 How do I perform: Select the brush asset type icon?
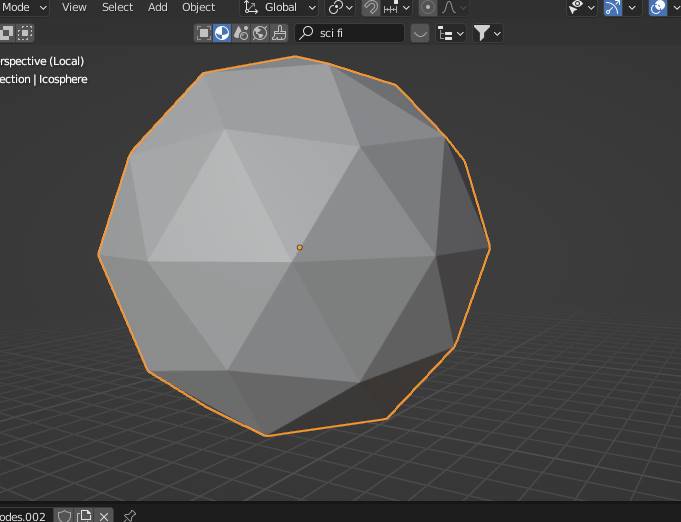(279, 33)
